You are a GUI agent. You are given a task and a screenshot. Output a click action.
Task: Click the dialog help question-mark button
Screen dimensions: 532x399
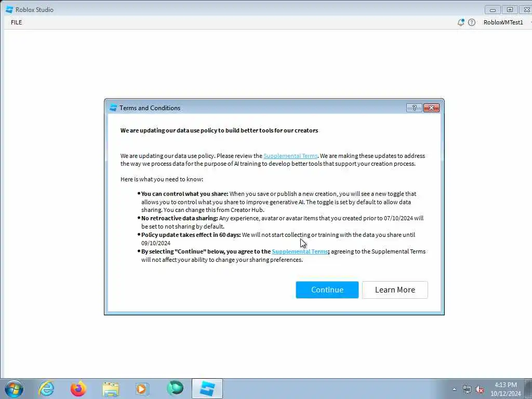pos(414,108)
